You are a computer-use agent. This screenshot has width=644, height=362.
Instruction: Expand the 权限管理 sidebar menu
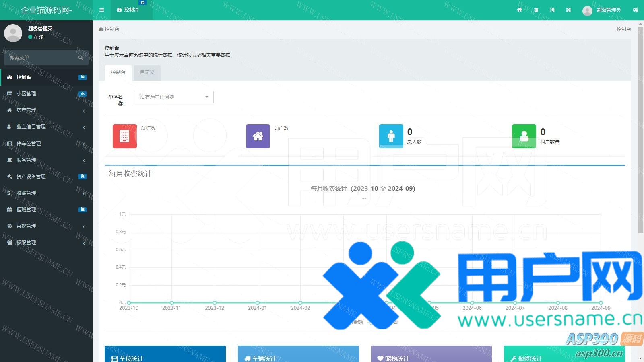click(46, 243)
